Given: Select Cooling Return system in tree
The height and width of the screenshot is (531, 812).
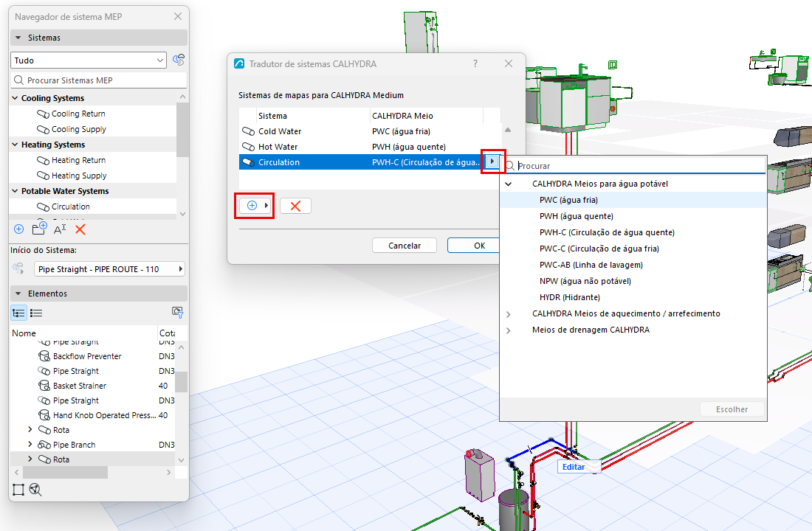Looking at the screenshot, I should point(78,114).
